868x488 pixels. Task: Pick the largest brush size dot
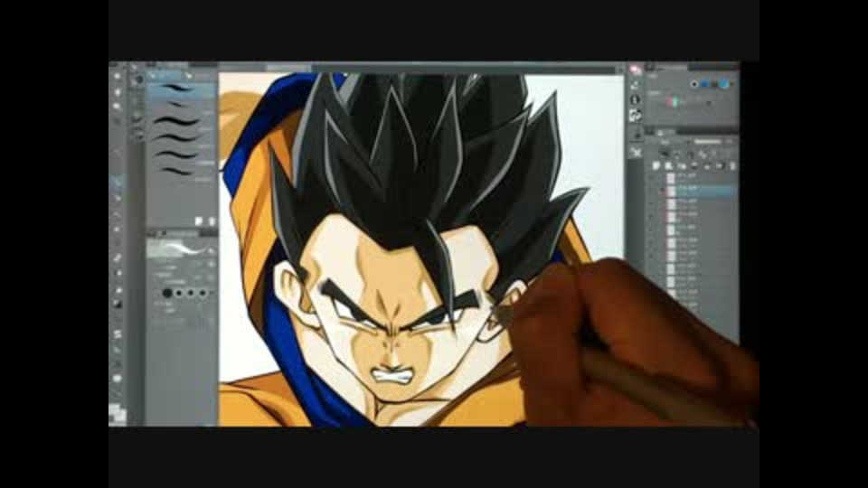167,293
